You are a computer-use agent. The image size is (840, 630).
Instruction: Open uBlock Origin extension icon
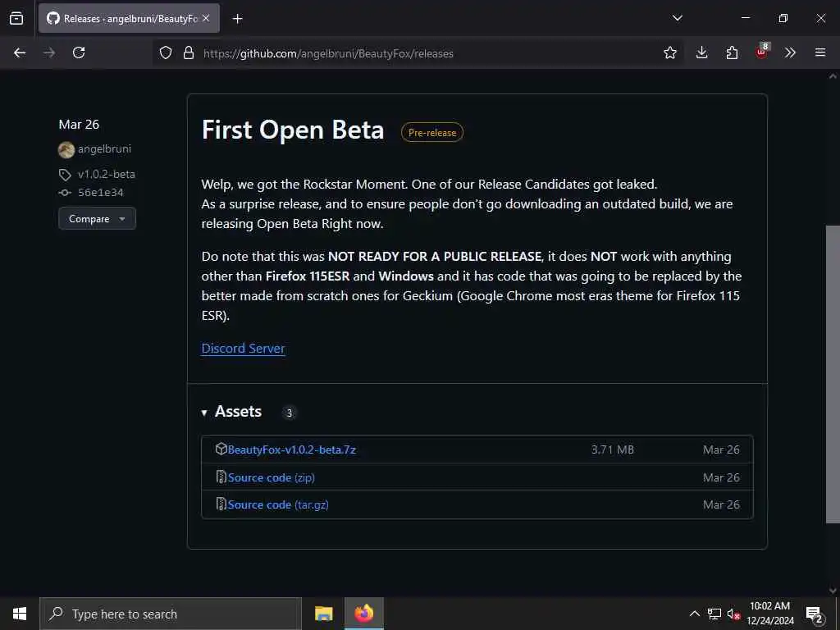point(762,52)
